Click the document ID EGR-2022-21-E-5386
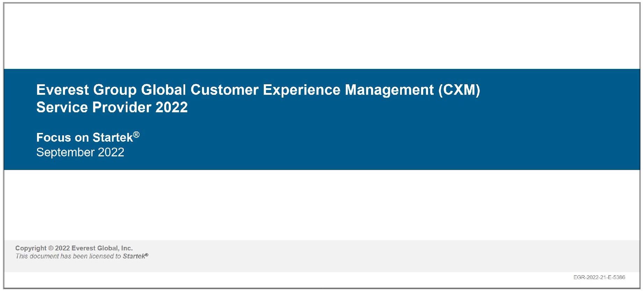 (x=599, y=277)
